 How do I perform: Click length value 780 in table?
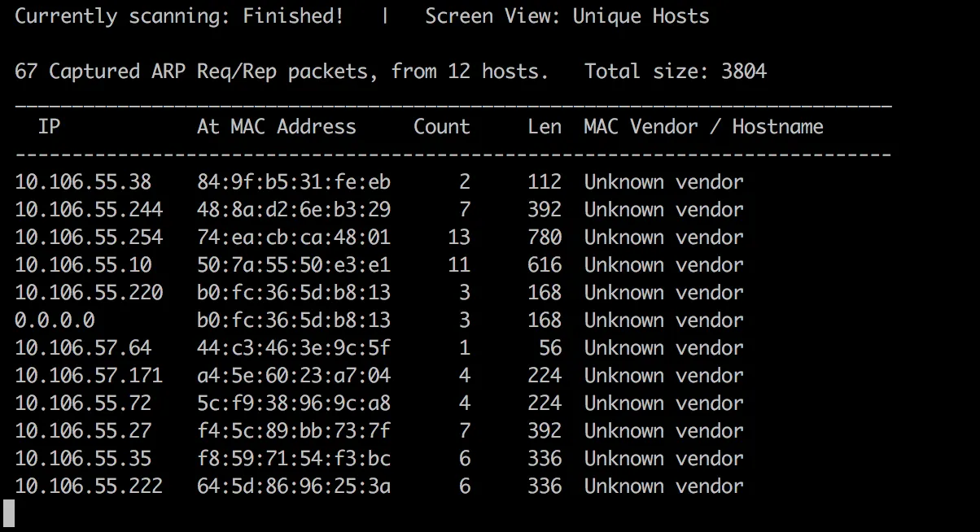(x=544, y=237)
